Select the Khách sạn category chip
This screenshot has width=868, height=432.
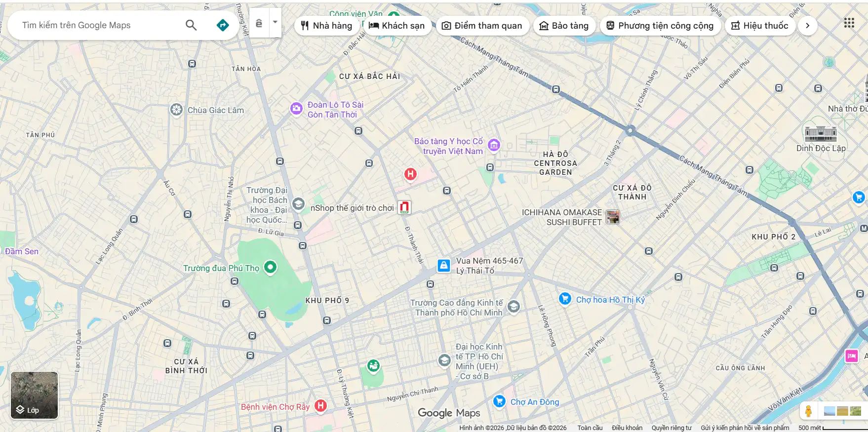(x=396, y=26)
